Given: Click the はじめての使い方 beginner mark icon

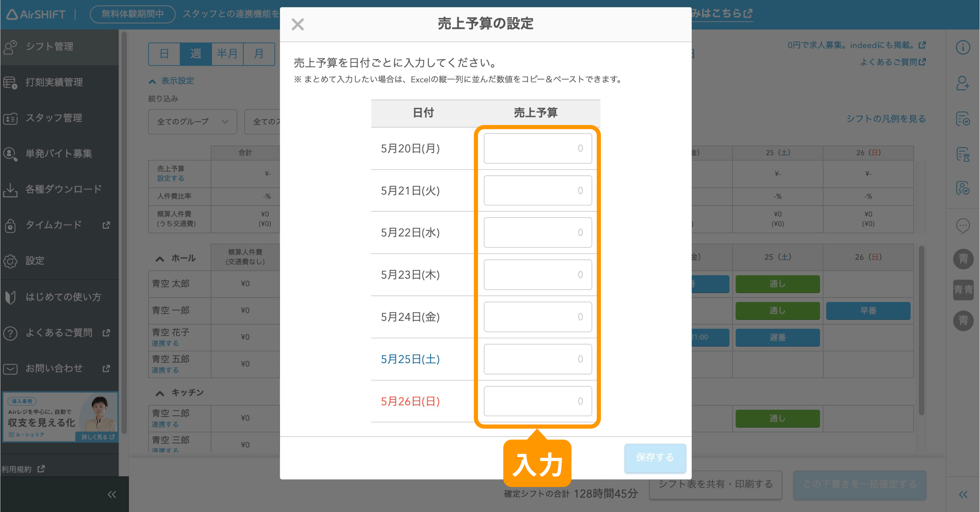Looking at the screenshot, I should [x=10, y=297].
